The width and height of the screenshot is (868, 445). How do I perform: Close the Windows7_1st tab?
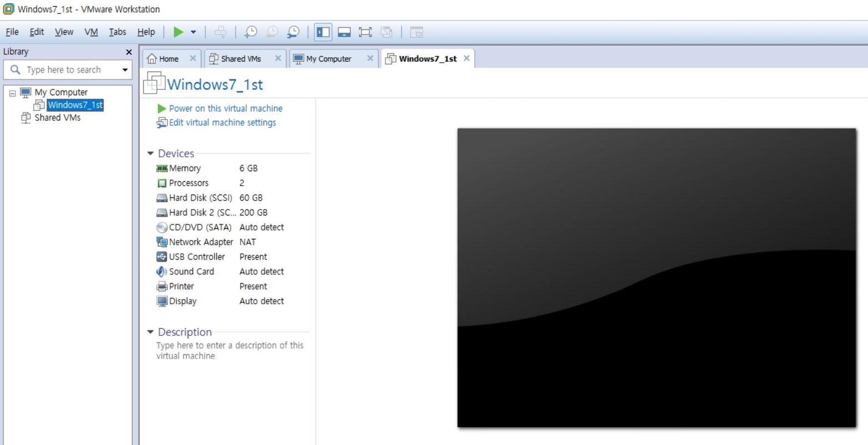[466, 58]
